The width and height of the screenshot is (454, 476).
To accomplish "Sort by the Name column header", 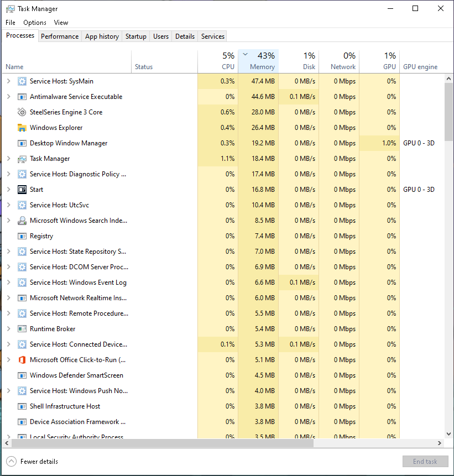I will [x=67, y=61].
